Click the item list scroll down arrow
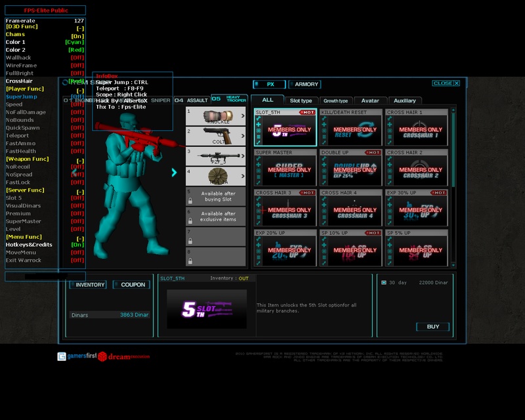The width and height of the screenshot is (525, 420). tap(453, 265)
